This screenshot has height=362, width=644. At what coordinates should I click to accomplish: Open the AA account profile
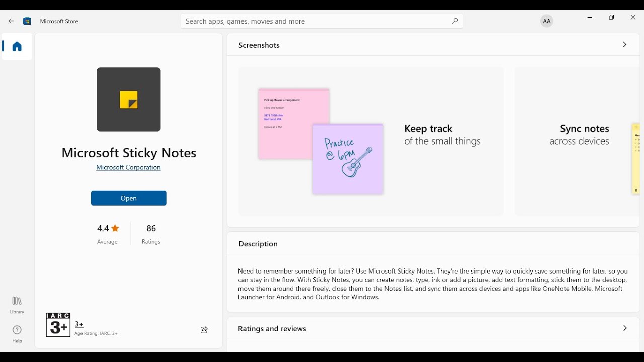pyautogui.click(x=547, y=21)
